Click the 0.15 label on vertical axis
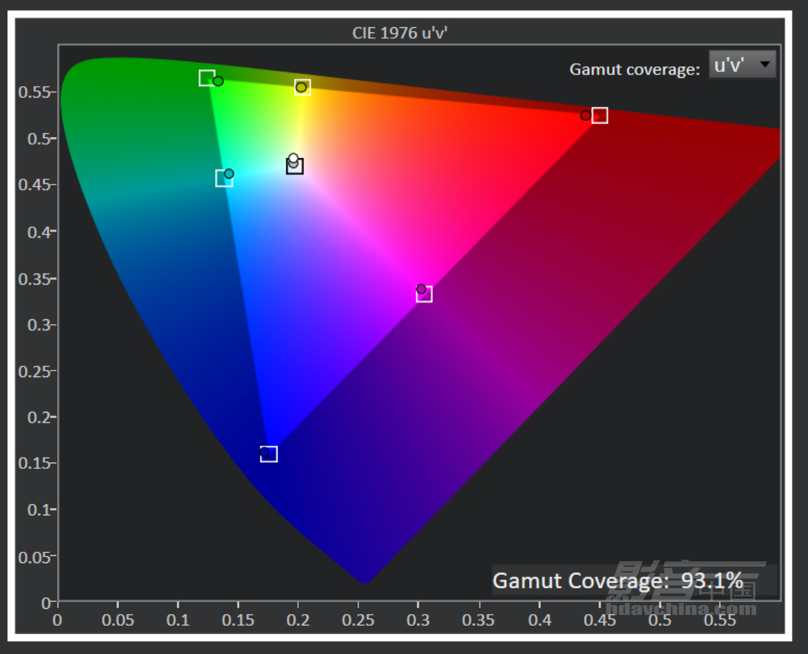This screenshot has width=808, height=654. point(34,463)
